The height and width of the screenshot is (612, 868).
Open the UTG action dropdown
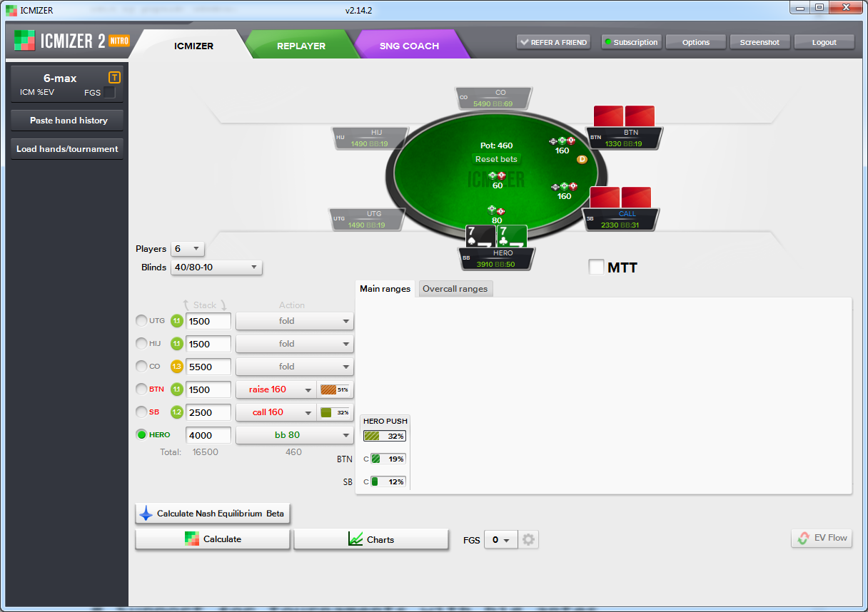295,321
